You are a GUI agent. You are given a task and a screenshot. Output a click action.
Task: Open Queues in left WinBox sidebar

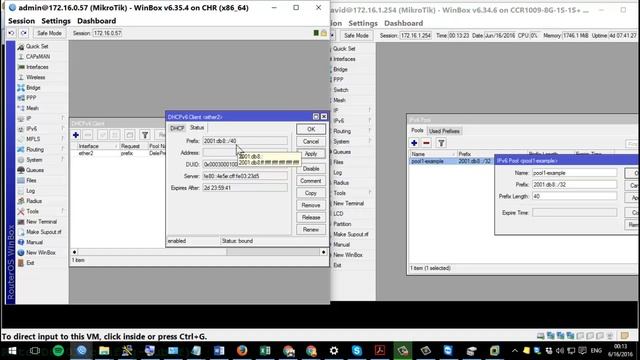coord(35,170)
